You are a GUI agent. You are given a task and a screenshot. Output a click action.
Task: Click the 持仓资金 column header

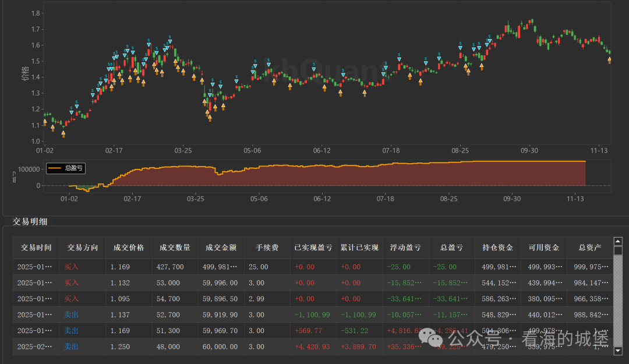point(497,248)
